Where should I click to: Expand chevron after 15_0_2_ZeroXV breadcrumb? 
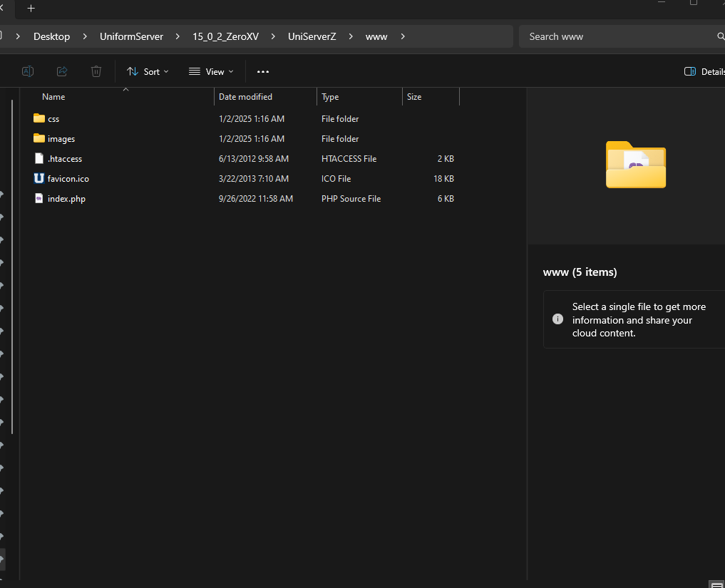273,36
